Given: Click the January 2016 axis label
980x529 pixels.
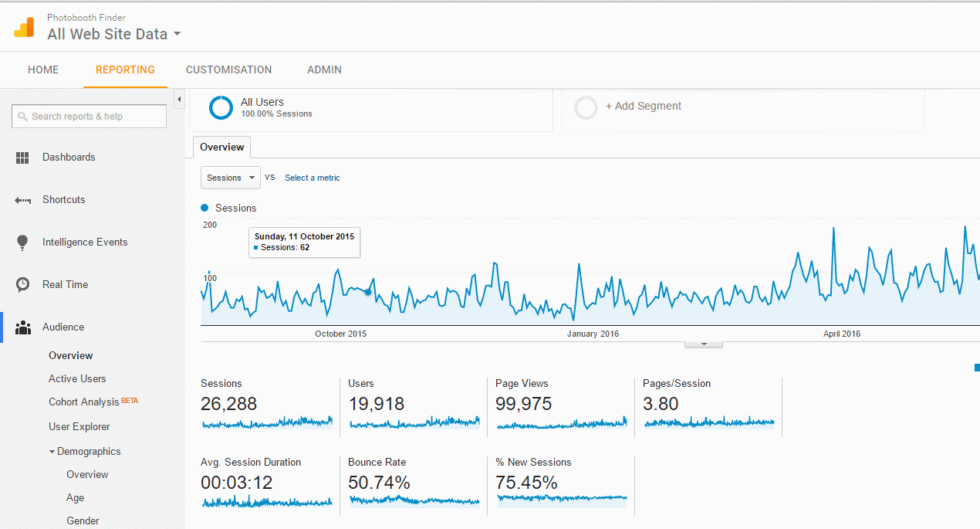Looking at the screenshot, I should point(593,334).
